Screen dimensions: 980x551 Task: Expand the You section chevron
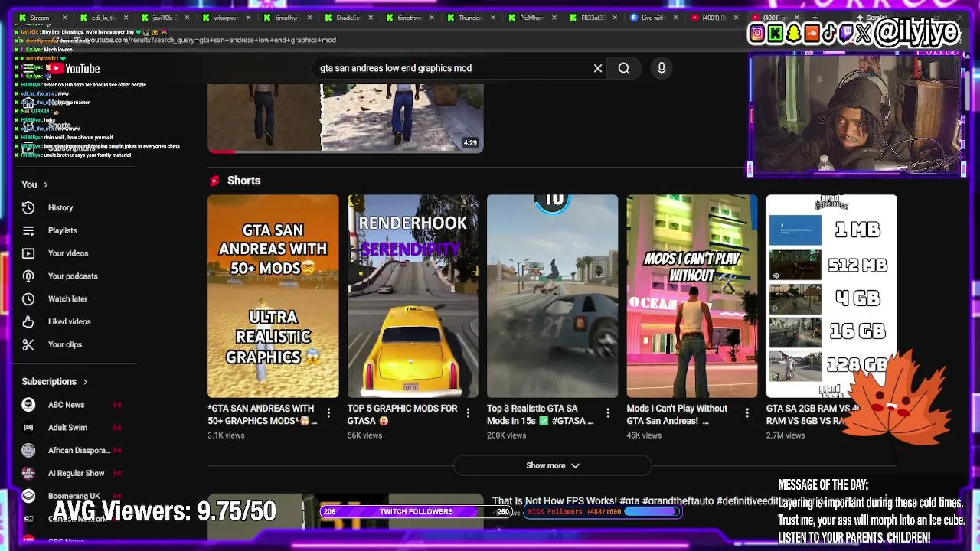coord(46,184)
